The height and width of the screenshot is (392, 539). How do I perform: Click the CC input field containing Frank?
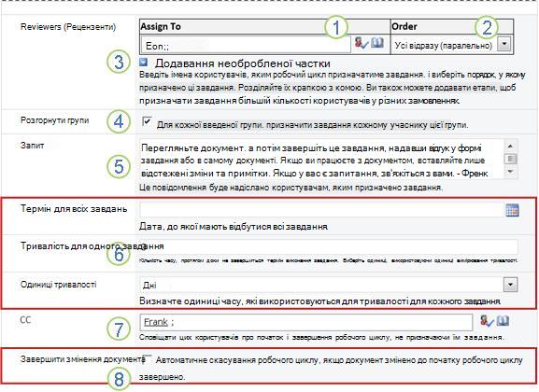[306, 322]
